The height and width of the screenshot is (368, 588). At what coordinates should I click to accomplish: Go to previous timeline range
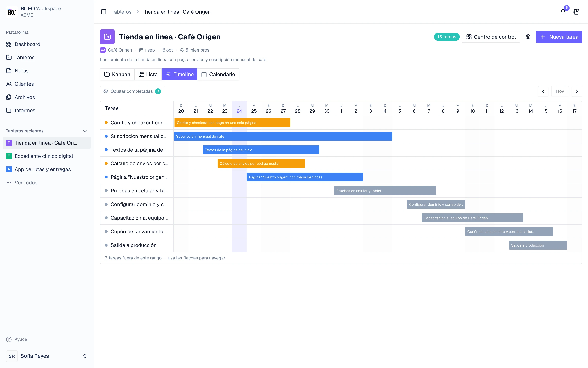543,91
